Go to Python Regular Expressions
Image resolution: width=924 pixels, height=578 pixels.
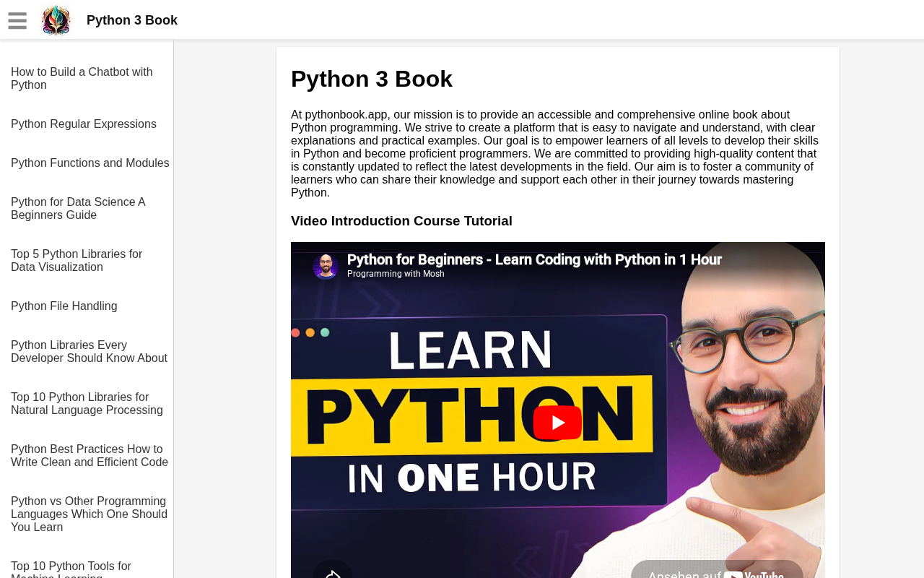84,124
